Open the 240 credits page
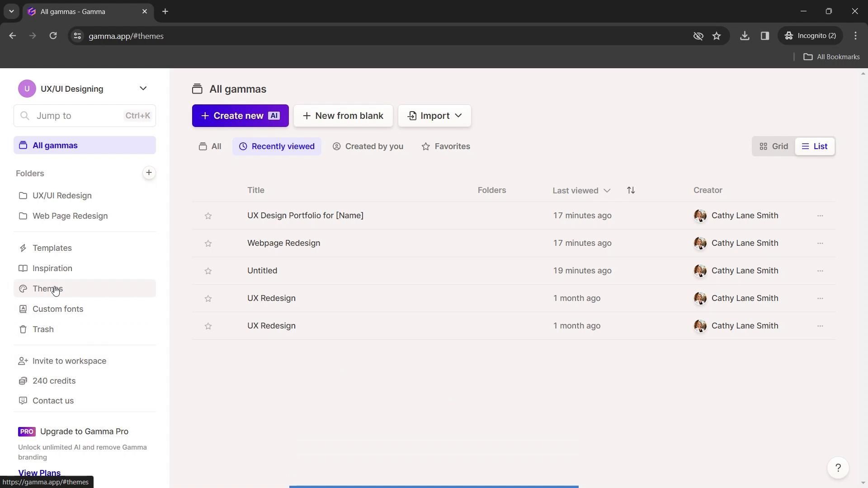 pos(54,380)
